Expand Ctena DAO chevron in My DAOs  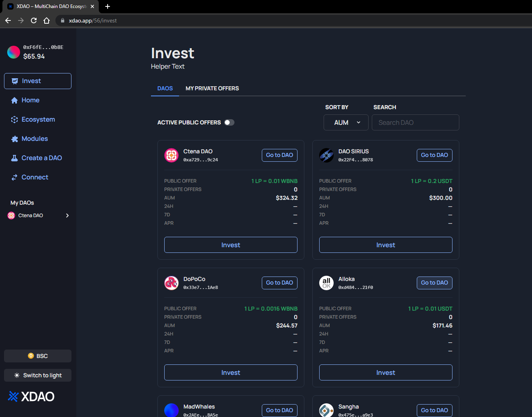point(67,216)
